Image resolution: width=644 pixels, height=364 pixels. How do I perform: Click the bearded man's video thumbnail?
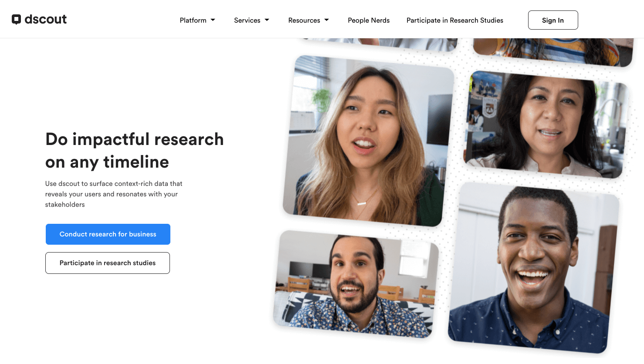(x=355, y=283)
